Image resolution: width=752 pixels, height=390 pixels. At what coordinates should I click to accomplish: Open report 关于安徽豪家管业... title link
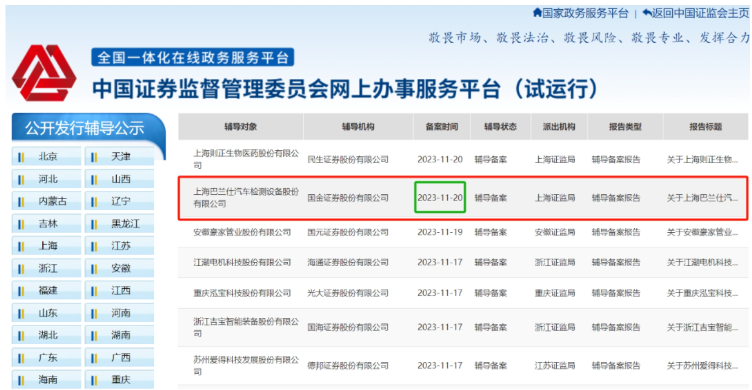[702, 232]
